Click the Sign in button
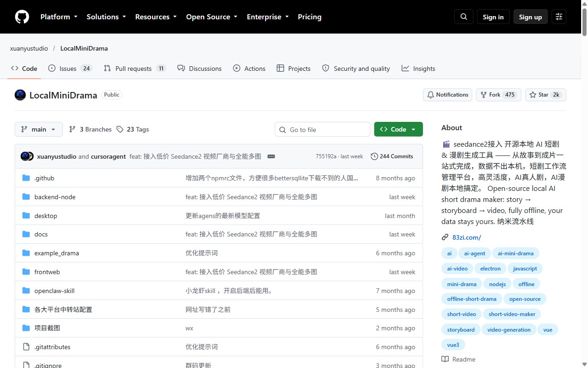This screenshot has width=588, height=368. (x=493, y=17)
